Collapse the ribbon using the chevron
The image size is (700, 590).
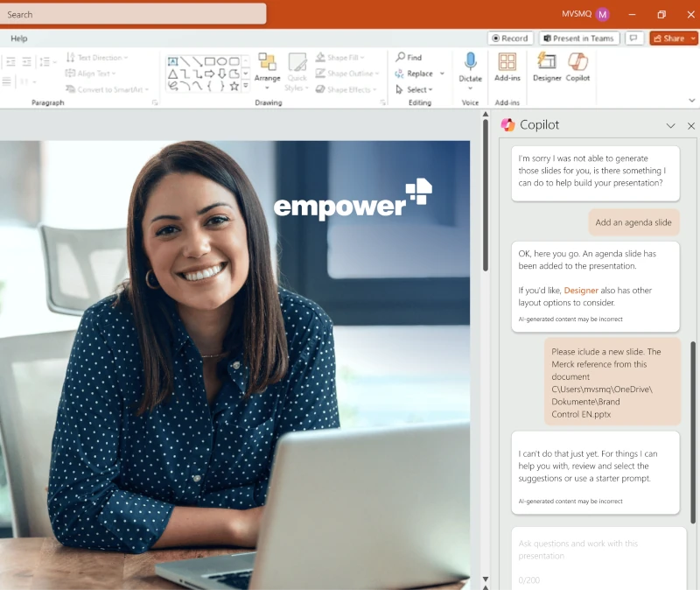coord(691,102)
